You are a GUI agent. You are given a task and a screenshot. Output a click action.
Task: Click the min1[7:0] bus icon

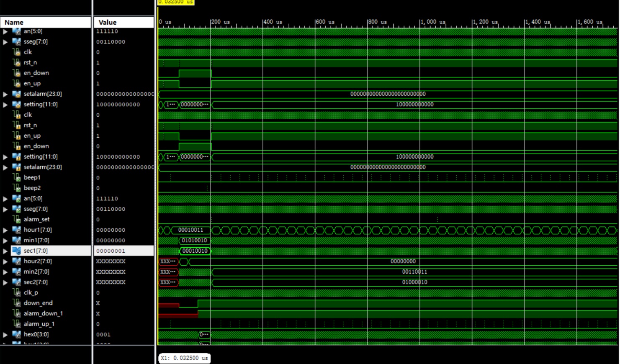[x=17, y=240]
